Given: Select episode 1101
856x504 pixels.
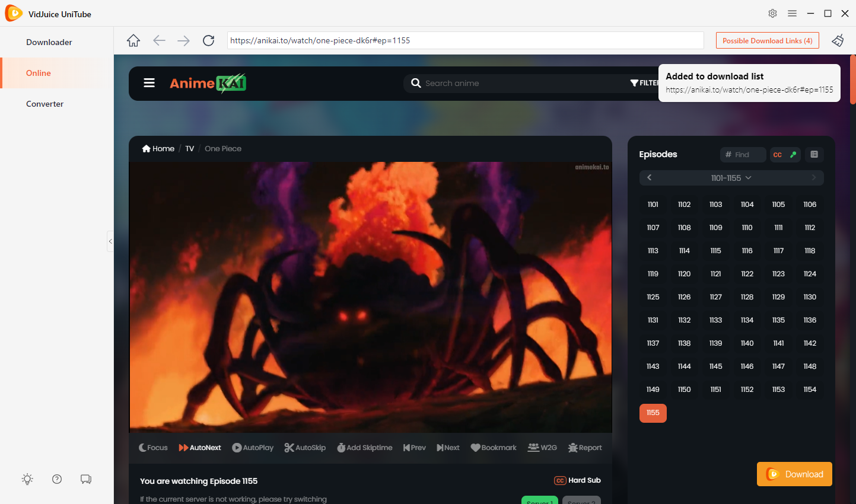Looking at the screenshot, I should click(653, 205).
